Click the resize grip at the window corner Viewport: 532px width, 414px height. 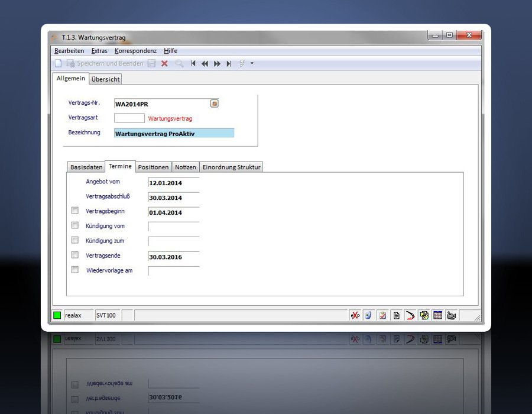click(478, 317)
